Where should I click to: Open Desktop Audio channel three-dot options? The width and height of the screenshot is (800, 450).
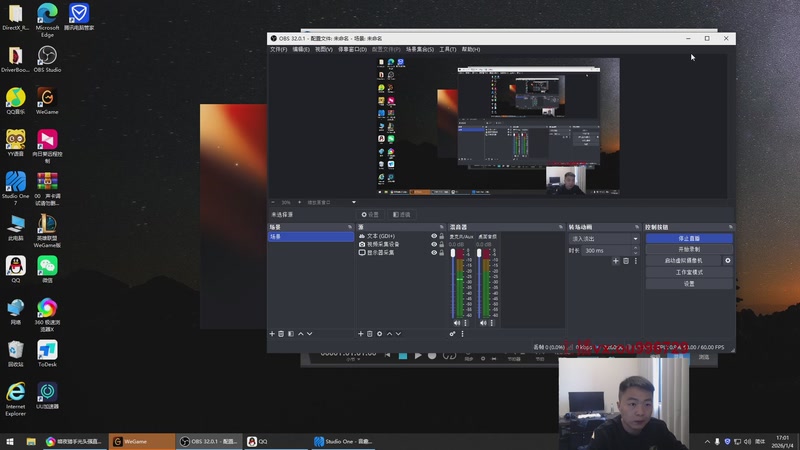click(x=492, y=323)
